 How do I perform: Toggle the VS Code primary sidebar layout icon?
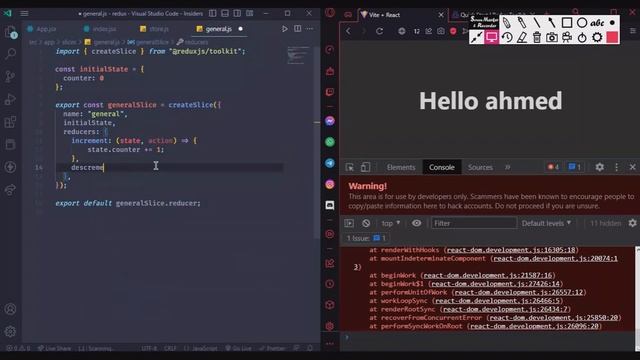213,13
